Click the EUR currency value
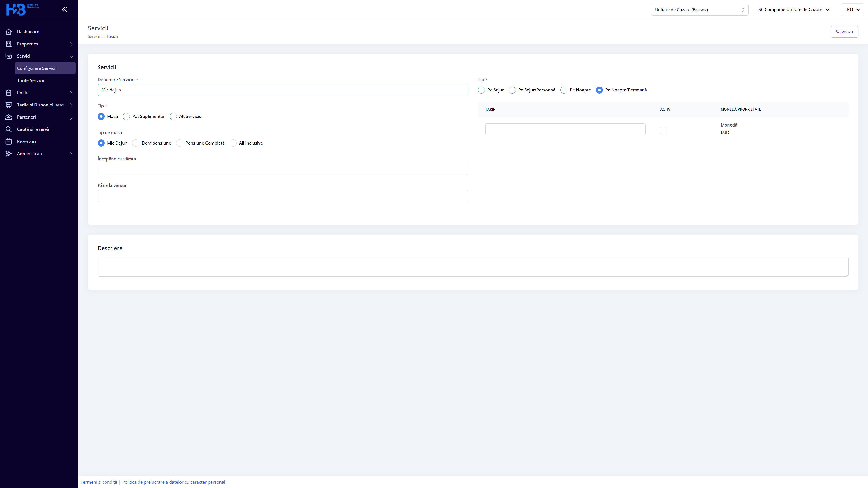868x488 pixels. coord(725,132)
